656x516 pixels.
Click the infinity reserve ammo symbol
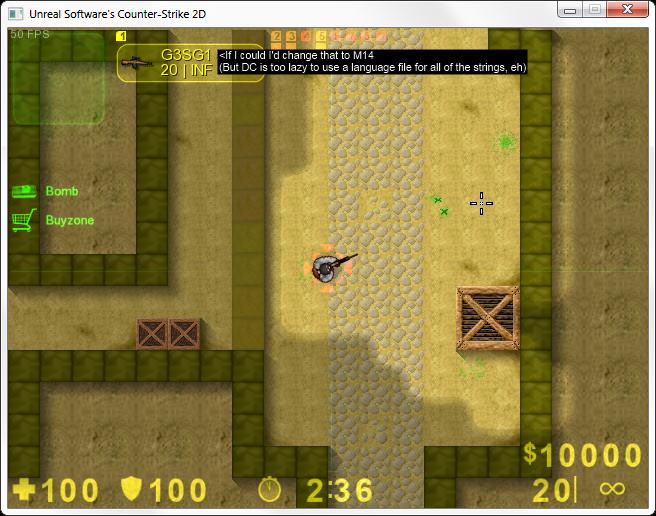pyautogui.click(x=612, y=488)
